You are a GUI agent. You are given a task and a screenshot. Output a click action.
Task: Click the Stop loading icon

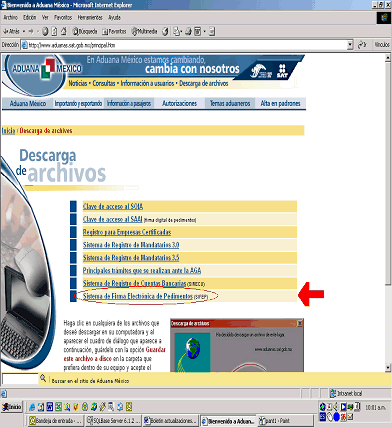45,31
